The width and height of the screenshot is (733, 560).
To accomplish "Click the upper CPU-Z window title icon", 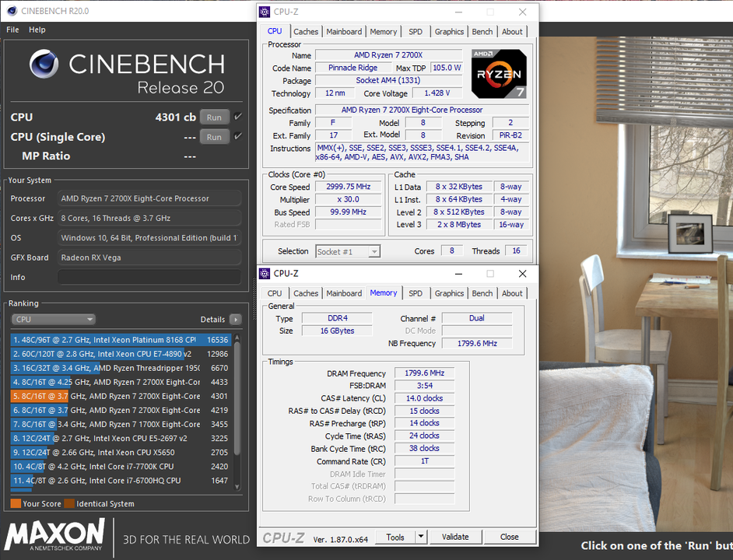I will (265, 12).
